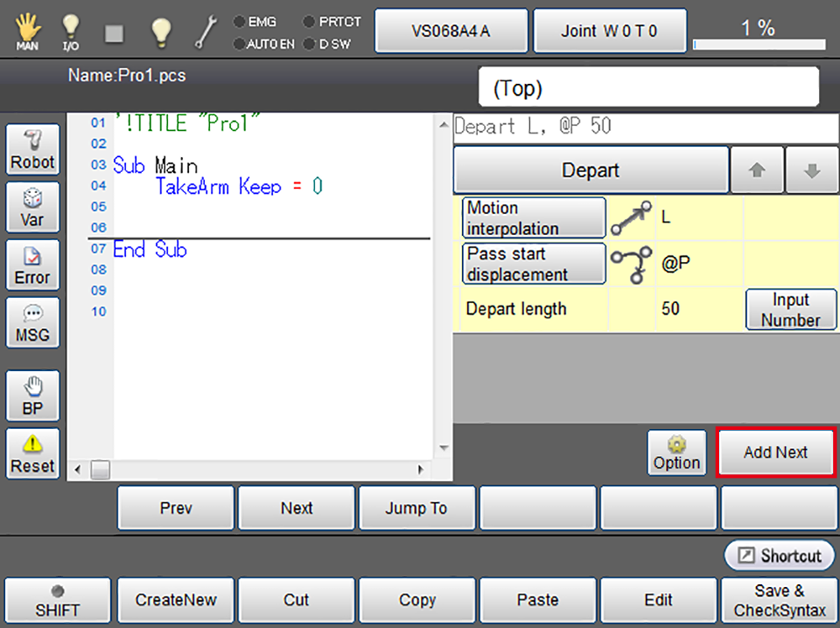Click the 1% speed progress bar

pyautogui.click(x=758, y=44)
